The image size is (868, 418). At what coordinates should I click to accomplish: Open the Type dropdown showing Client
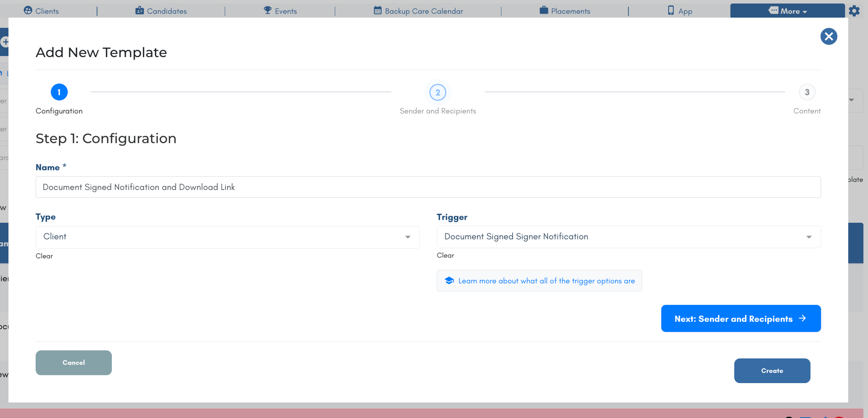click(228, 237)
